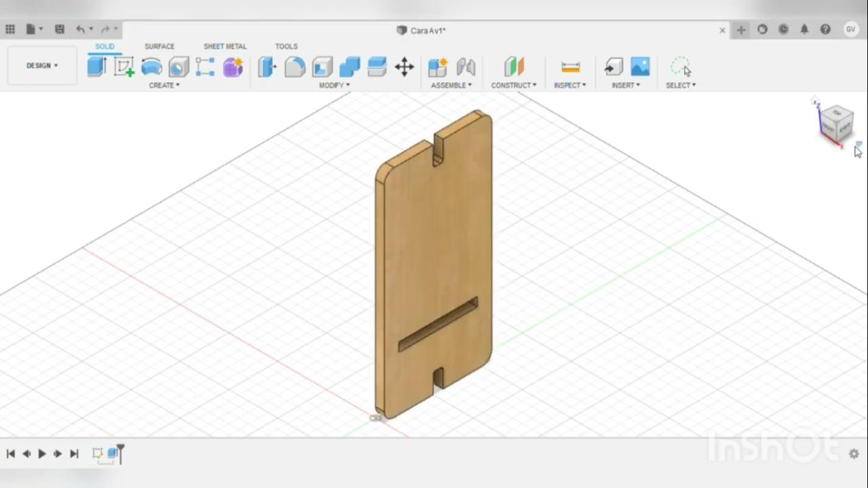This screenshot has width=868, height=488.
Task: Select the Extrude tool in Create
Action: 97,67
